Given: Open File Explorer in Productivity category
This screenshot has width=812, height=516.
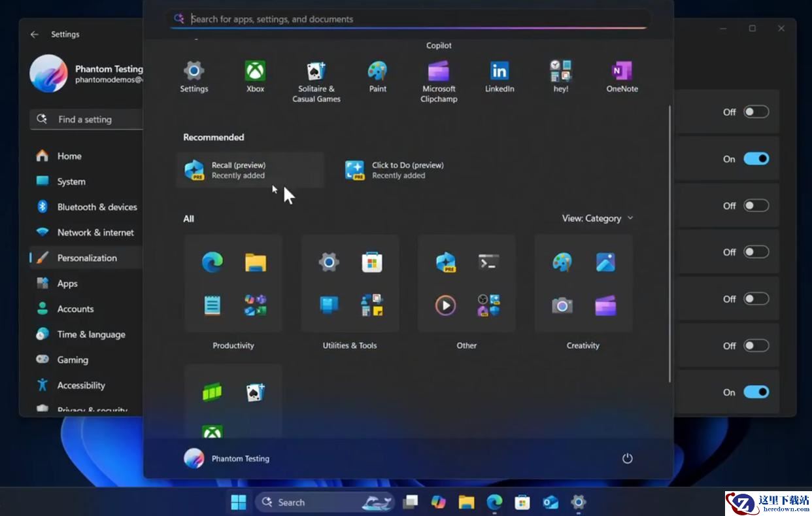Looking at the screenshot, I should [x=256, y=262].
